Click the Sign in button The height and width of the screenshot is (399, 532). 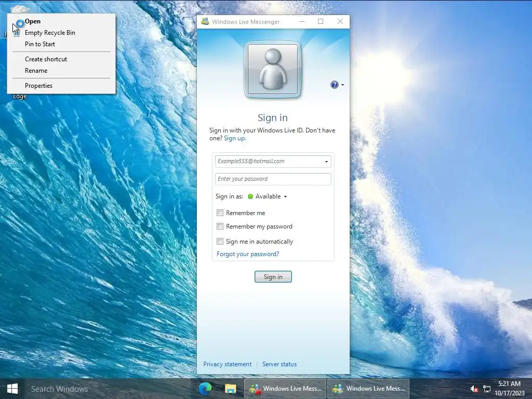point(273,277)
